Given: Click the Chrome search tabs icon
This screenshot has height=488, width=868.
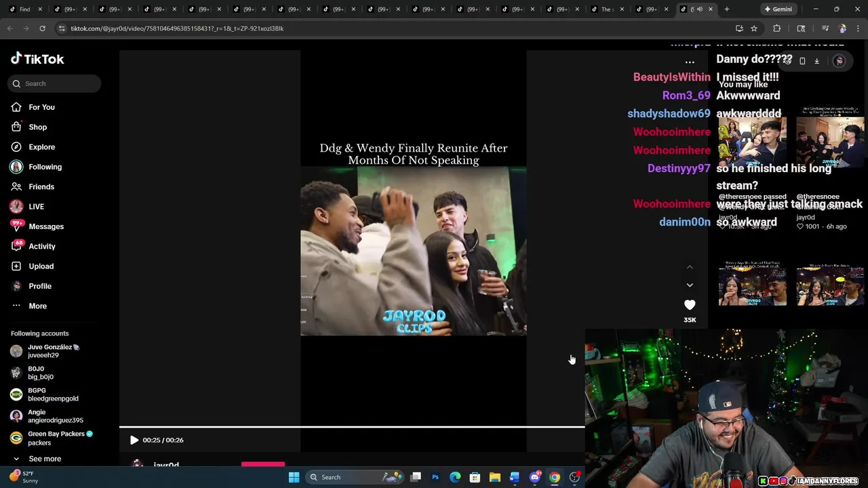Looking at the screenshot, I should click(x=801, y=28).
